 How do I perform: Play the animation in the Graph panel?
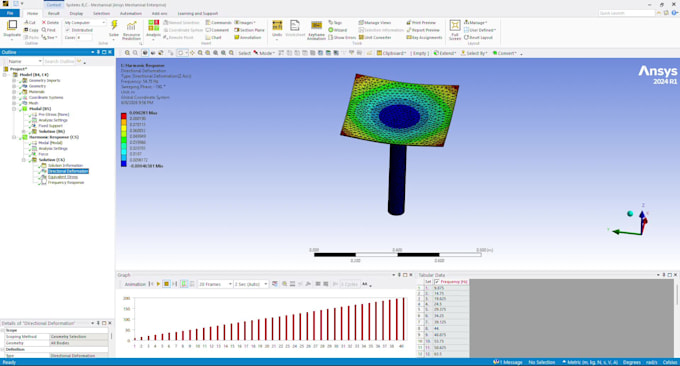158,284
